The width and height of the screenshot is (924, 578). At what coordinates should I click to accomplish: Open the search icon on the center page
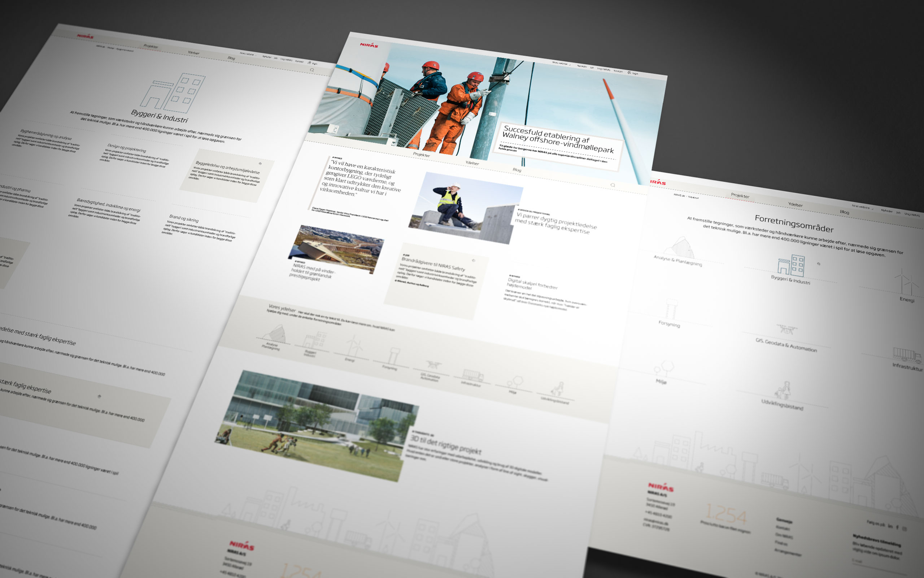613,185
